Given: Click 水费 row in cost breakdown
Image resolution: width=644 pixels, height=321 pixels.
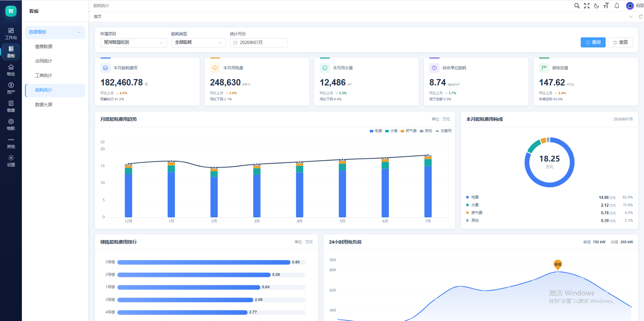Looking at the screenshot, I should click(x=549, y=205).
